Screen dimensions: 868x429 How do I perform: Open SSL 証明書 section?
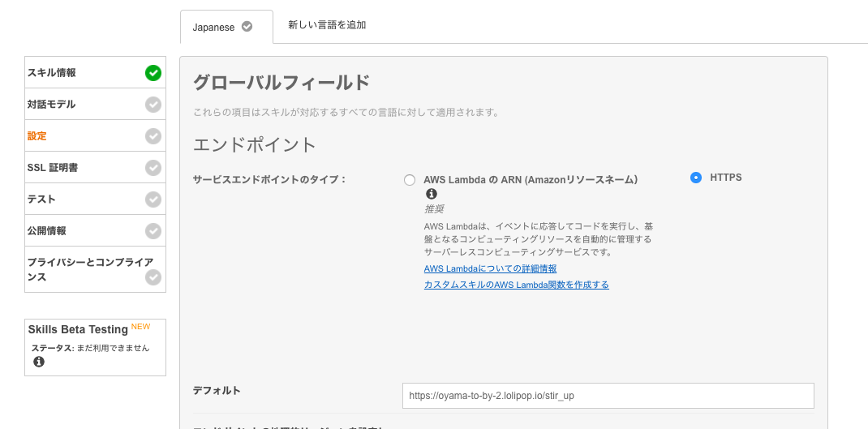pyautogui.click(x=95, y=167)
